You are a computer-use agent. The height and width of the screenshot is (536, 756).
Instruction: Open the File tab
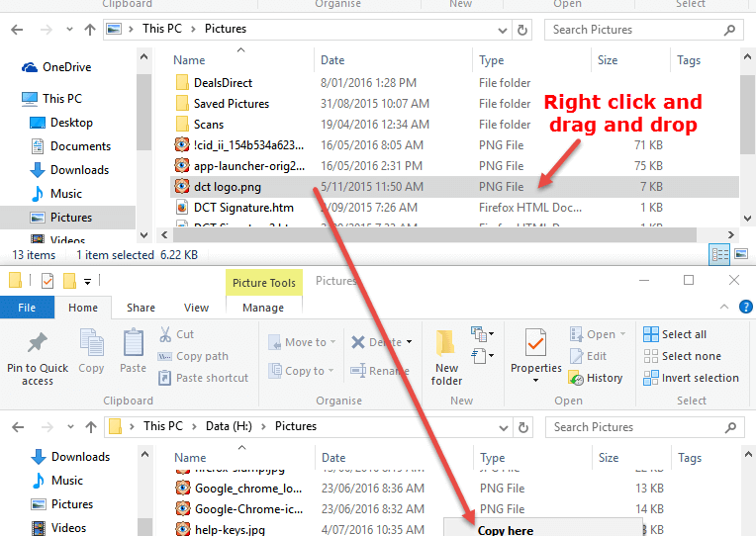[27, 308]
